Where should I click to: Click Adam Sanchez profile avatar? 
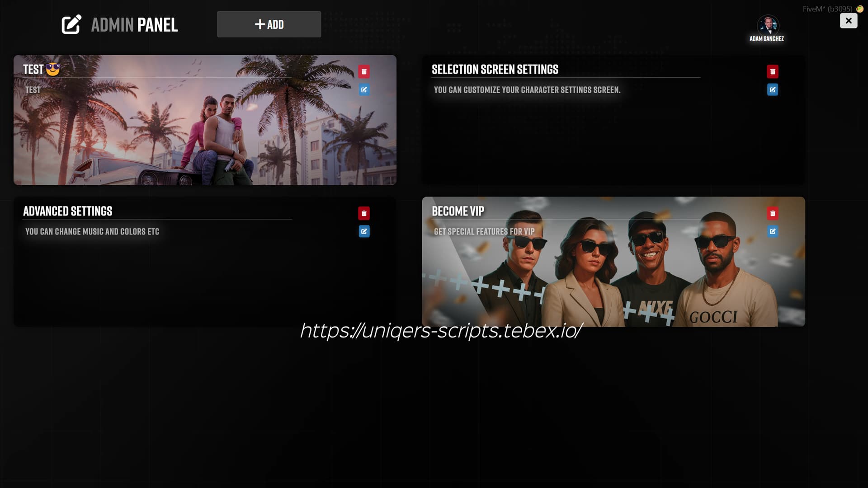click(x=767, y=24)
